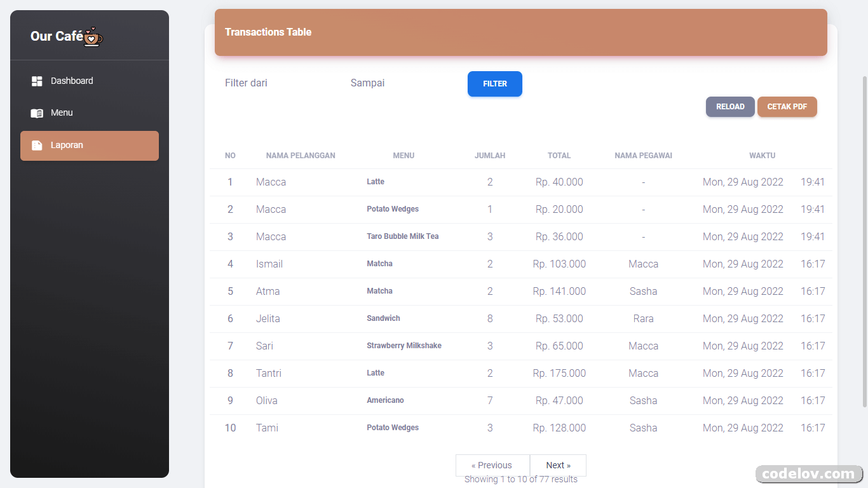Click customer name Atma
Screen dimensions: 868x488
coord(268,291)
